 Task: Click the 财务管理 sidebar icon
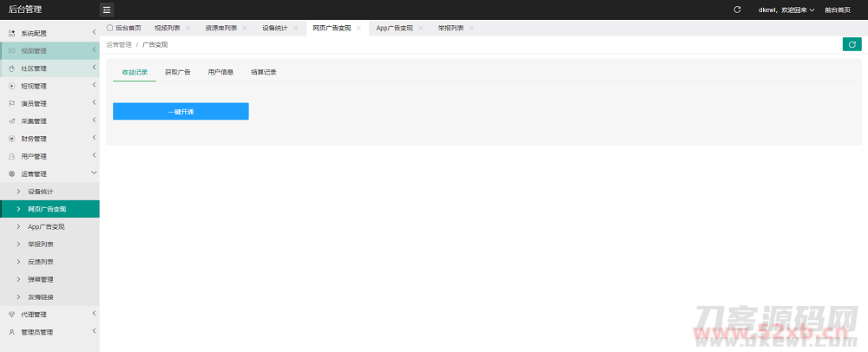point(11,139)
